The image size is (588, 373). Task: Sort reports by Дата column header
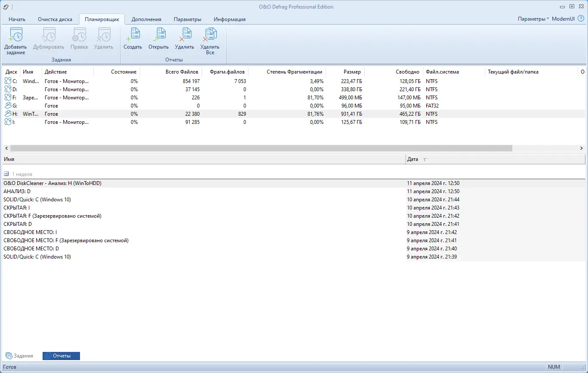coord(496,159)
